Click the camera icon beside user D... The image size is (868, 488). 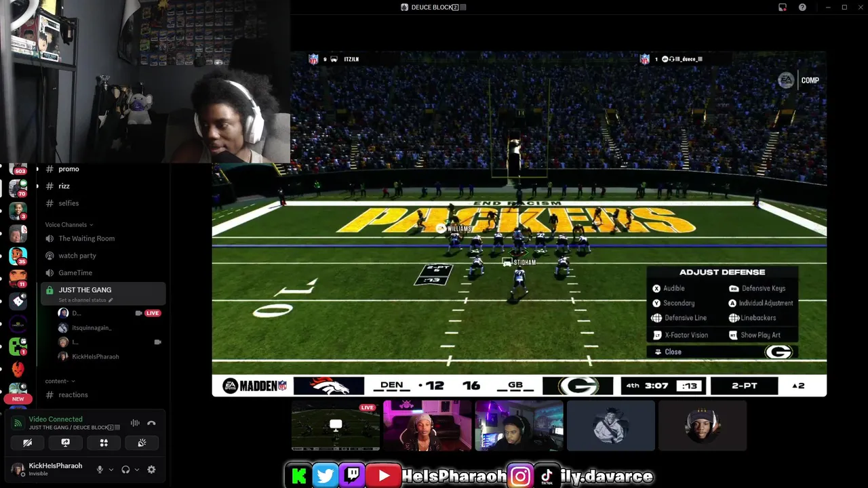point(138,313)
